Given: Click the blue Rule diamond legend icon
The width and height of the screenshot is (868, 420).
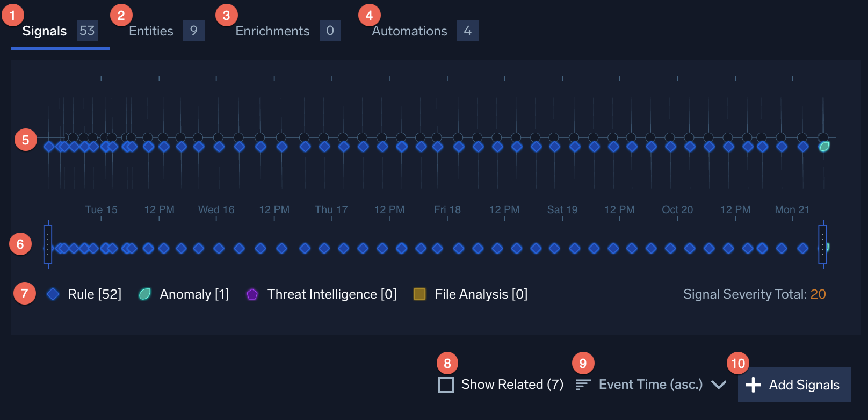Looking at the screenshot, I should [x=53, y=294].
